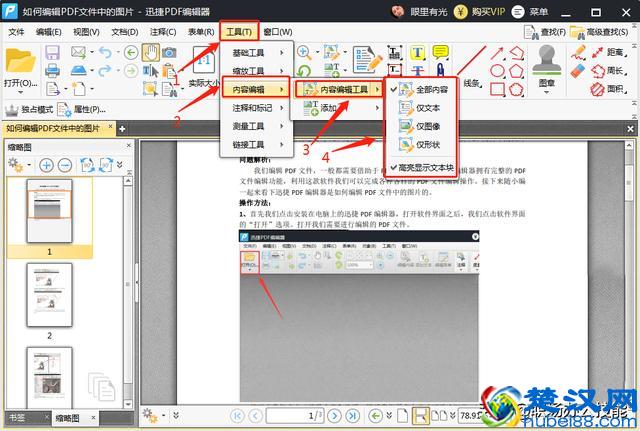Select the 仅形状 option
640x431 pixels.
point(420,144)
